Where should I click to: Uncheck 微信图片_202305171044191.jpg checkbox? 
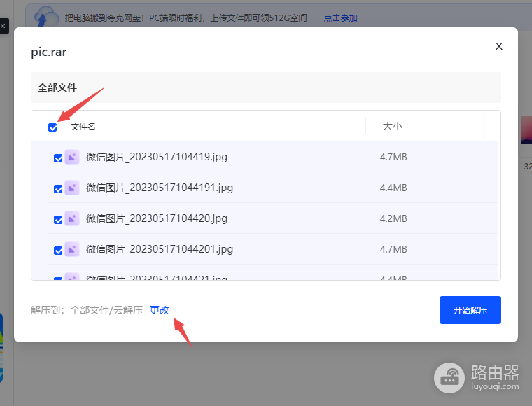(x=58, y=189)
